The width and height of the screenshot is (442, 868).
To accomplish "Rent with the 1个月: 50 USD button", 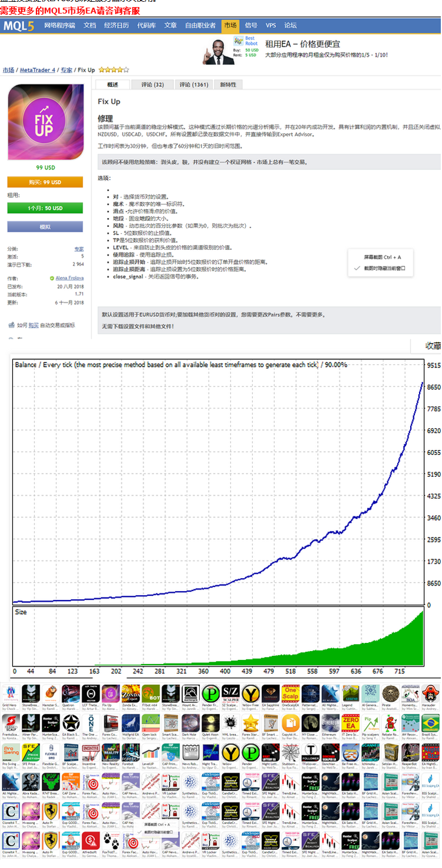I will [x=45, y=208].
